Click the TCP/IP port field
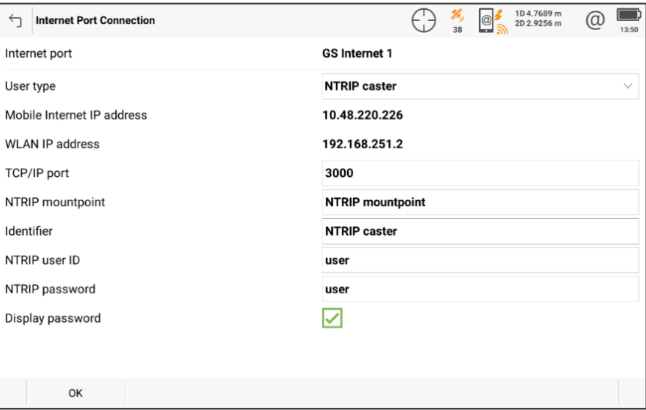Image resolution: width=646 pixels, height=410 pixels. click(480, 173)
